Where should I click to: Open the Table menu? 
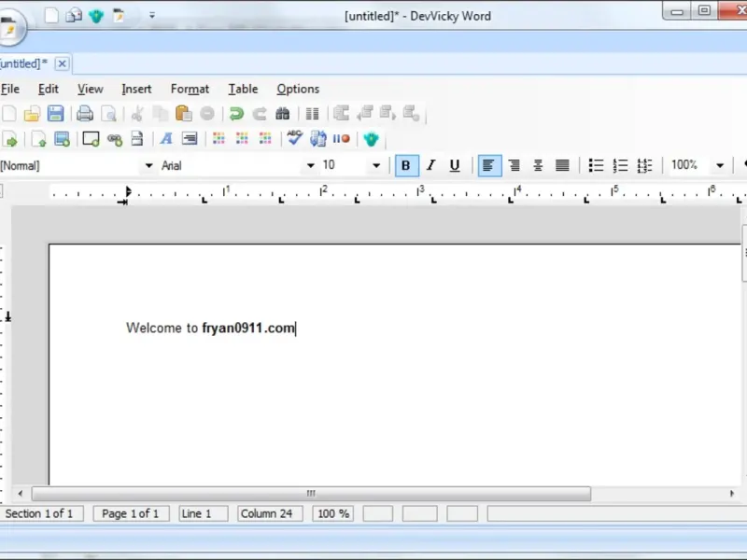coord(243,89)
